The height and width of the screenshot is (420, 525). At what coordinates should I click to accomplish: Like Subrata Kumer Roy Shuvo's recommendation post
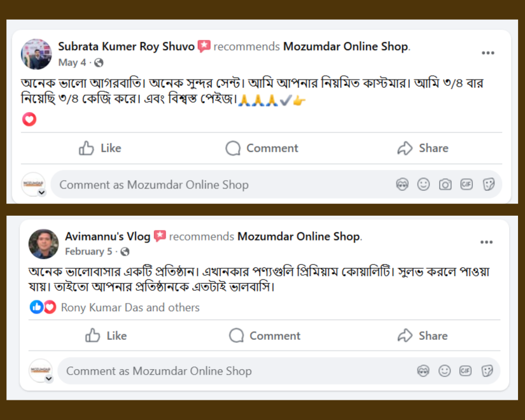[x=100, y=148]
